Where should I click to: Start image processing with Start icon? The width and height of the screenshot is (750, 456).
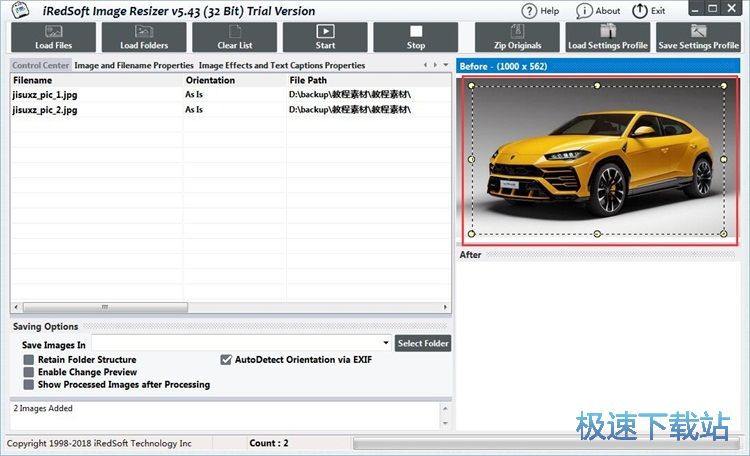325,37
